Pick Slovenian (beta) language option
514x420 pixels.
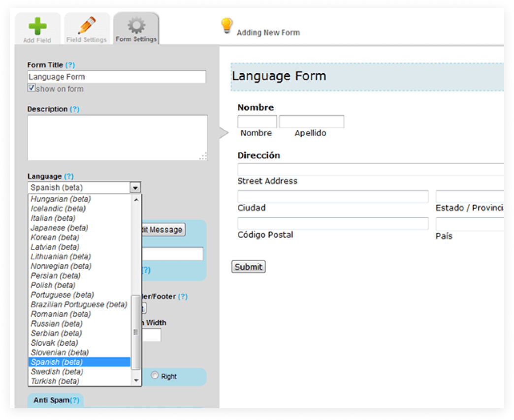(x=60, y=353)
